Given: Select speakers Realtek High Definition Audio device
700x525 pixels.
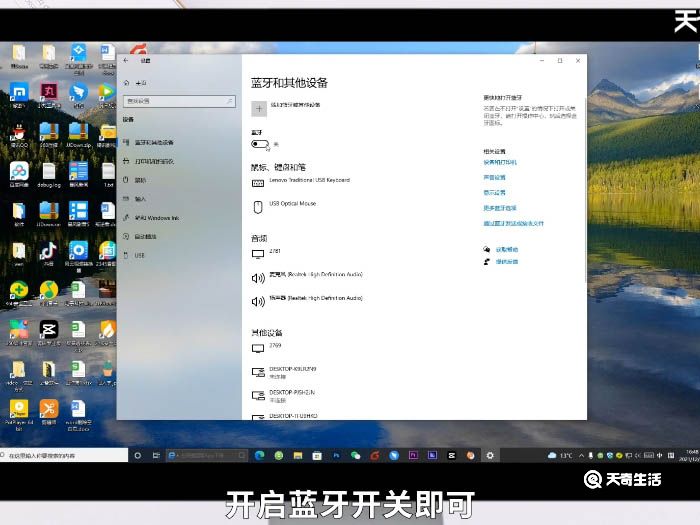Looking at the screenshot, I should [316, 298].
